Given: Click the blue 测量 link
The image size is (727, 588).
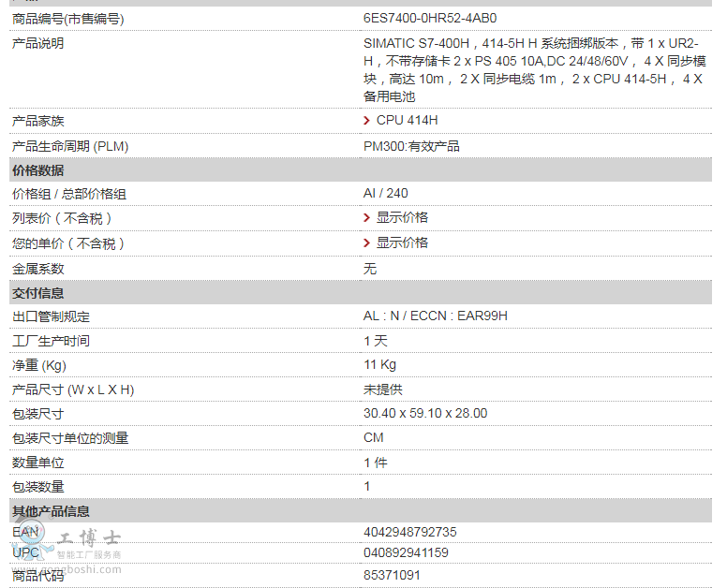Looking at the screenshot, I should pyautogui.click(x=115, y=438).
